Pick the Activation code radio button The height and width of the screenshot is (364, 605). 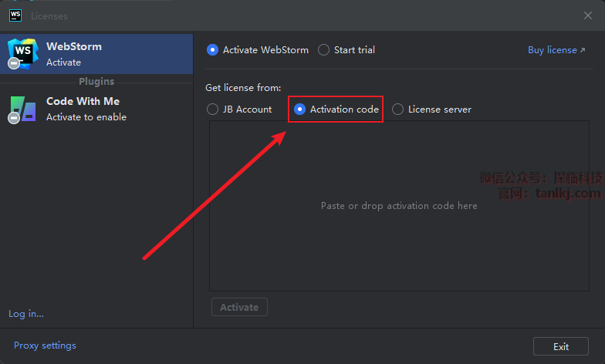pos(300,110)
